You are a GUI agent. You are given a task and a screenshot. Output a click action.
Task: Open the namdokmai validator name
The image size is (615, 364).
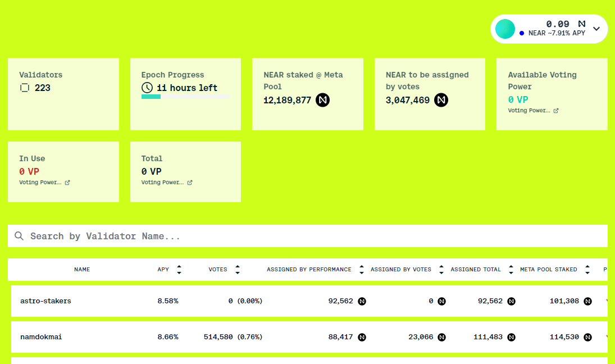pyautogui.click(x=41, y=337)
